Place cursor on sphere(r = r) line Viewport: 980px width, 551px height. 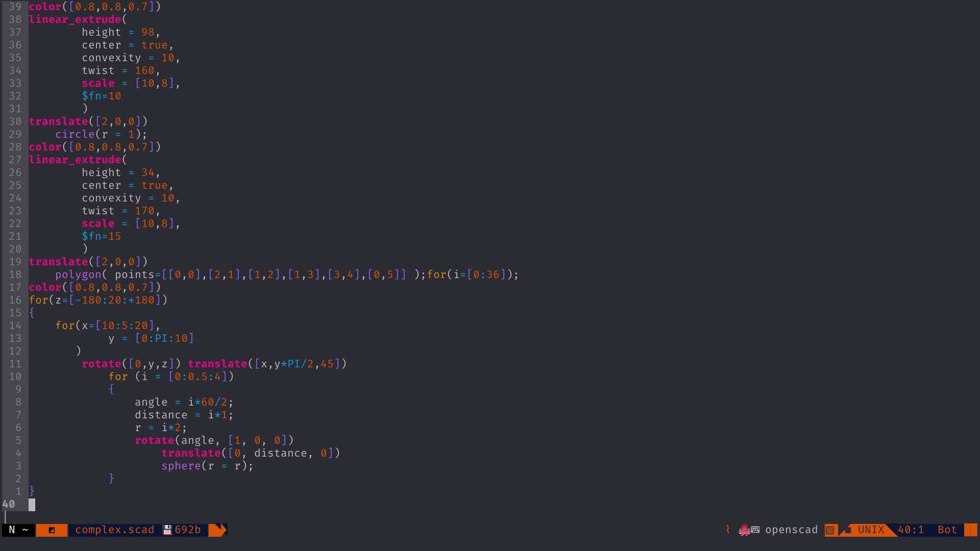pos(207,466)
